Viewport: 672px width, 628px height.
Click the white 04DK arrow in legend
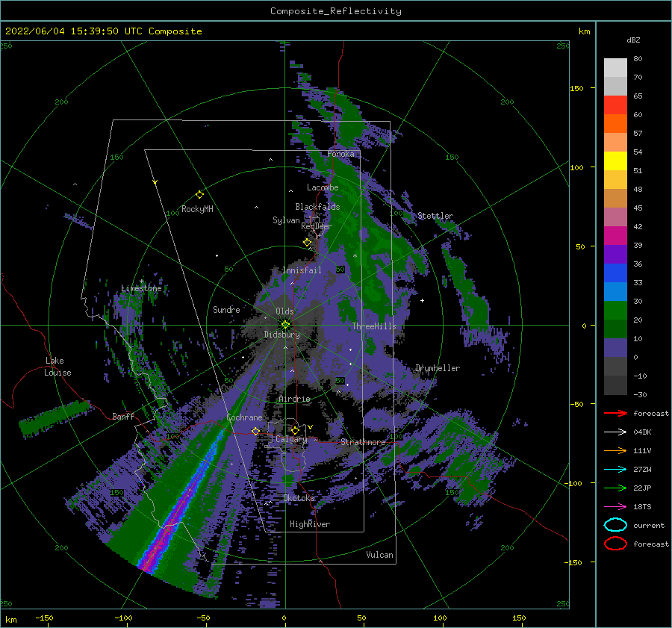coord(615,432)
